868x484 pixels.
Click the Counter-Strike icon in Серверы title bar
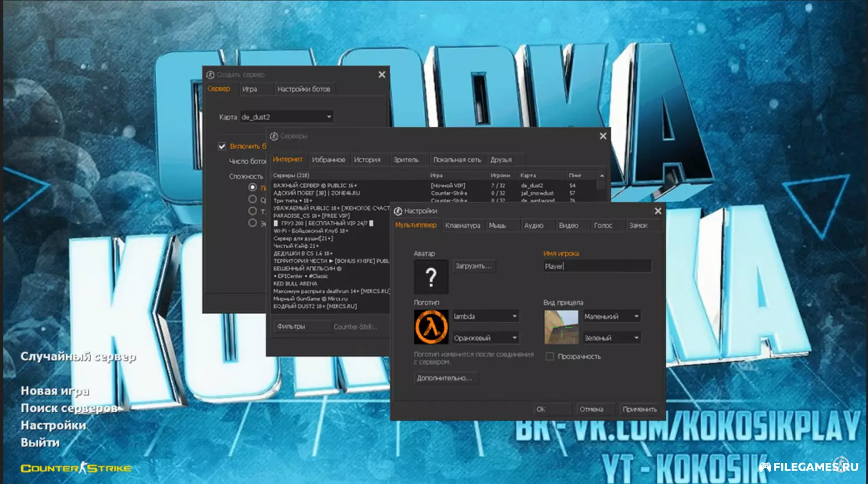274,136
